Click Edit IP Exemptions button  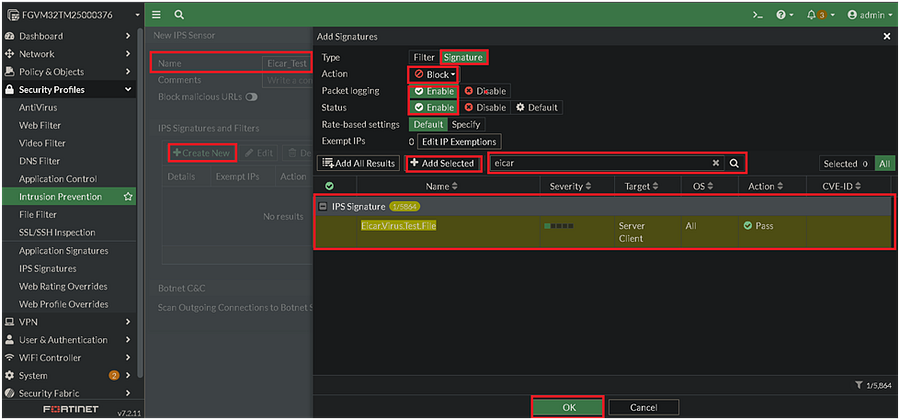459,141
